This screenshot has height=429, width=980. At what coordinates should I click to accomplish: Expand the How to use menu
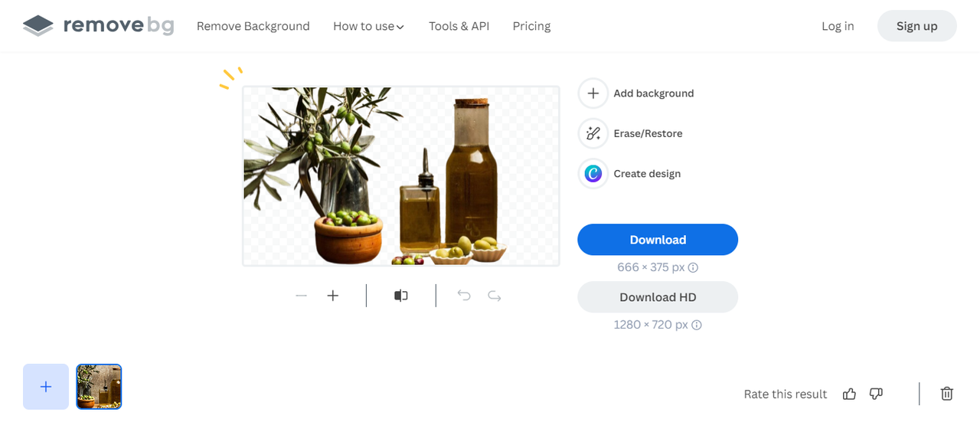point(368,26)
